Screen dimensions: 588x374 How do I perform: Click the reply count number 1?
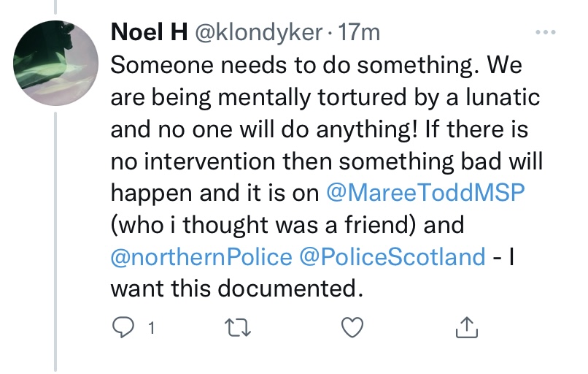pyautogui.click(x=150, y=329)
